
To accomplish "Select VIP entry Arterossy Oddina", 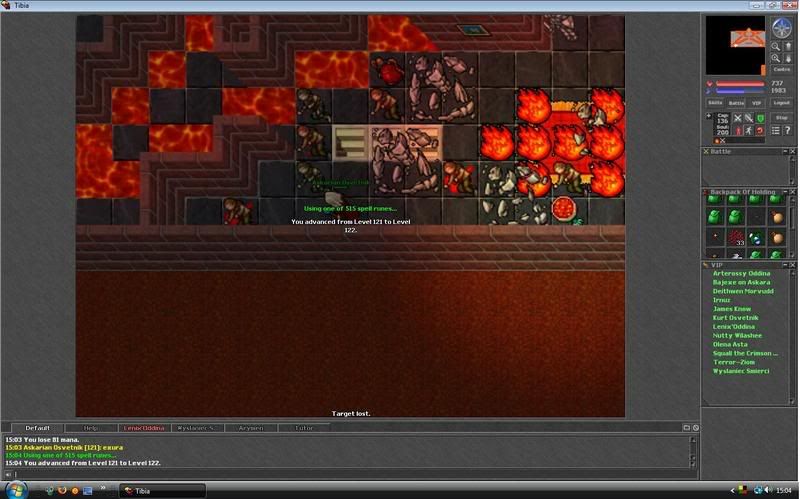I will click(741, 273).
